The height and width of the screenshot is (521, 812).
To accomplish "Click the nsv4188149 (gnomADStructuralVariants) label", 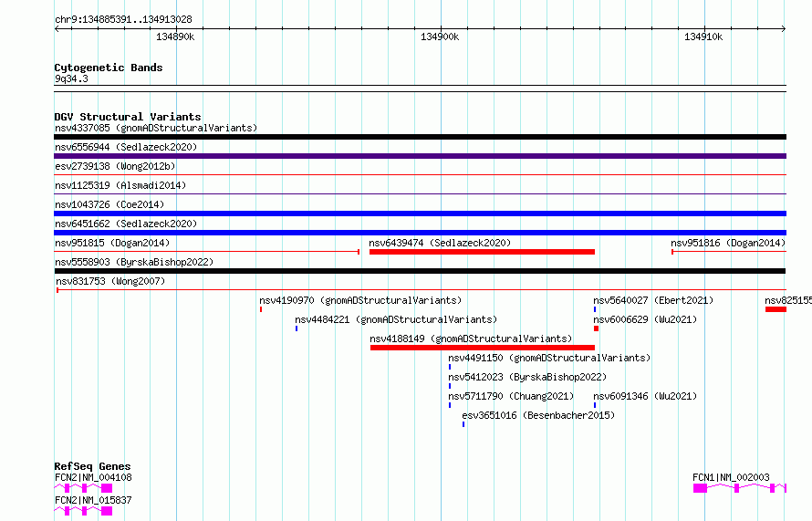I will click(472, 339).
